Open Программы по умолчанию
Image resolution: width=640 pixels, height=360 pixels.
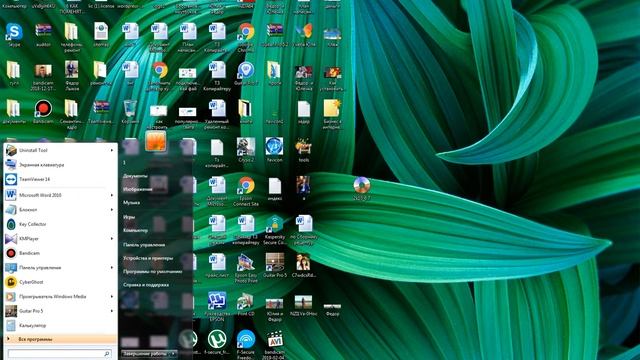pyautogui.click(x=153, y=271)
